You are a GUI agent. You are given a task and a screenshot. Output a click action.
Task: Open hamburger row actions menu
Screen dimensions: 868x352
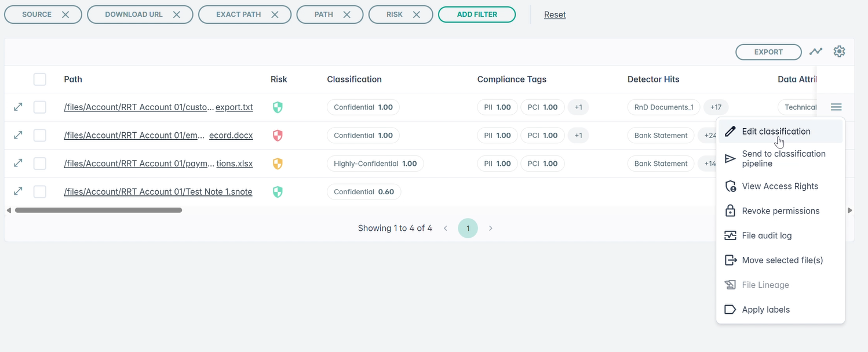pyautogui.click(x=836, y=107)
